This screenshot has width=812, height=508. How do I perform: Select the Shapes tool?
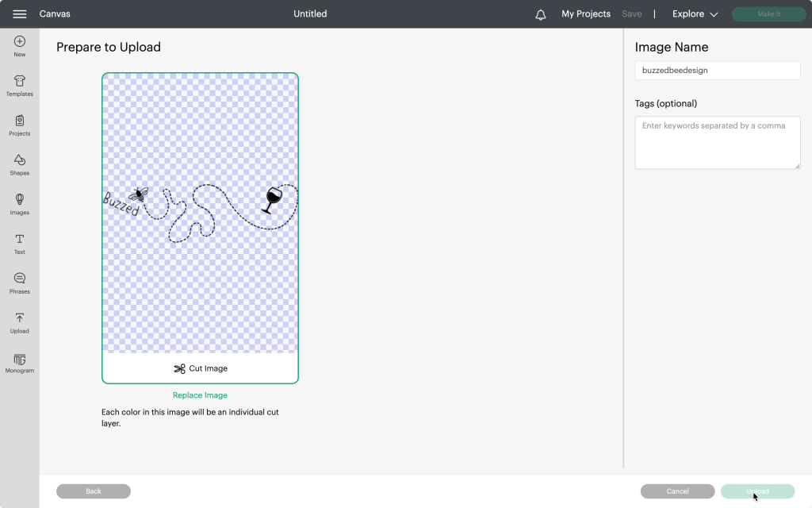[20, 161]
